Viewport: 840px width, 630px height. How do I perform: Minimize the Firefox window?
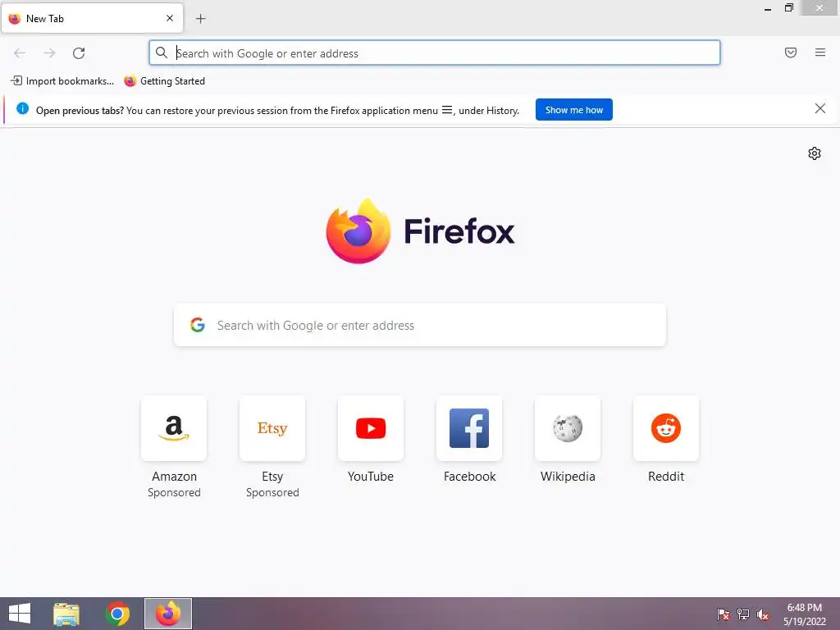pyautogui.click(x=768, y=8)
